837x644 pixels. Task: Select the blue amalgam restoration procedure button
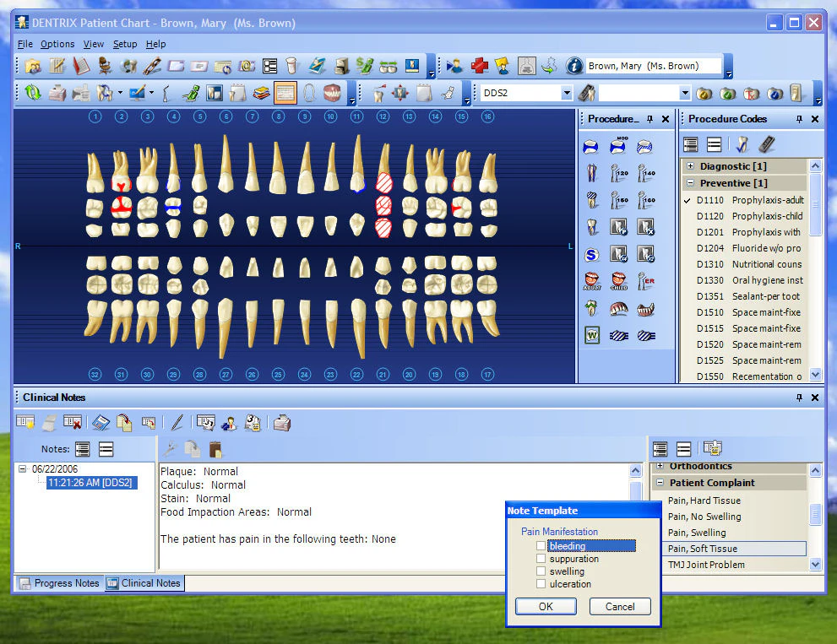point(592,146)
